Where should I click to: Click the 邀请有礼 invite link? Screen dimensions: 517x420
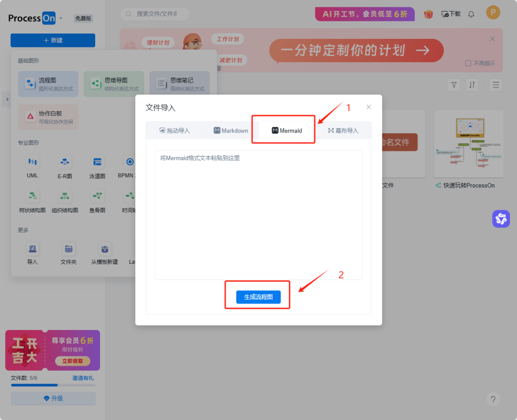[84, 378]
